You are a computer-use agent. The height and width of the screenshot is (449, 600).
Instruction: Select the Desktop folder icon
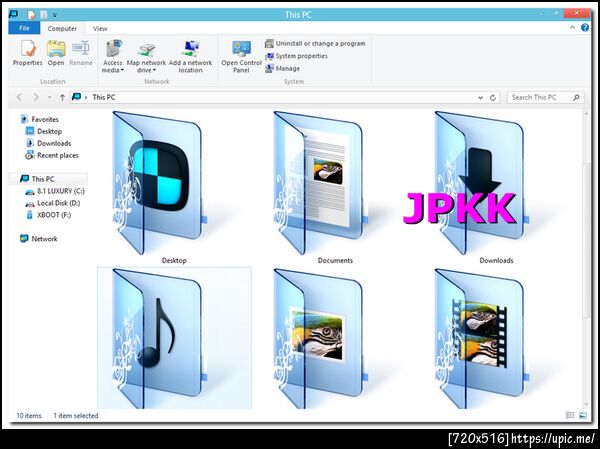tap(158, 183)
